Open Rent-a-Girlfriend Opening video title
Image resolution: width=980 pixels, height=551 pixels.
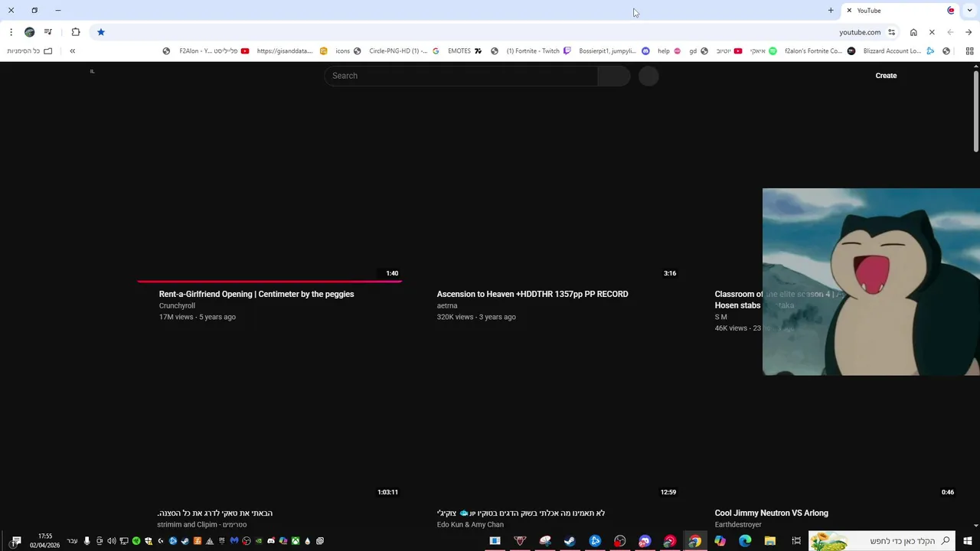(256, 294)
